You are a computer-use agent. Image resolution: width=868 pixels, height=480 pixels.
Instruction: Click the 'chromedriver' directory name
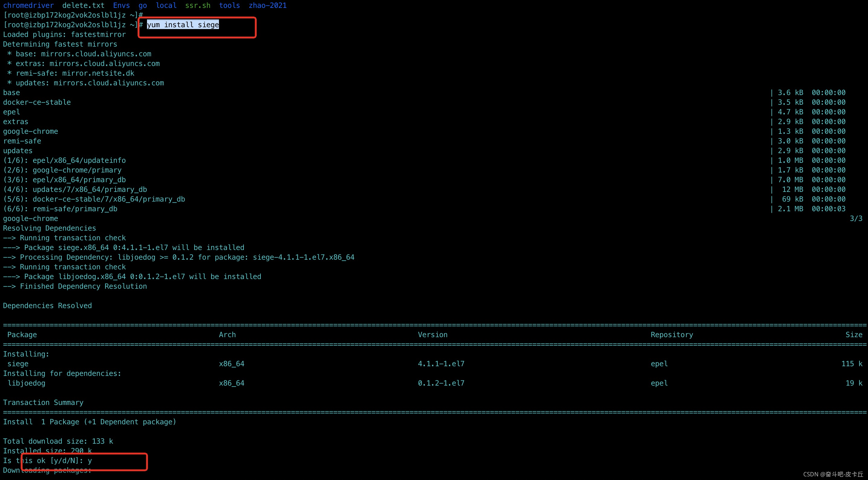pyautogui.click(x=28, y=5)
